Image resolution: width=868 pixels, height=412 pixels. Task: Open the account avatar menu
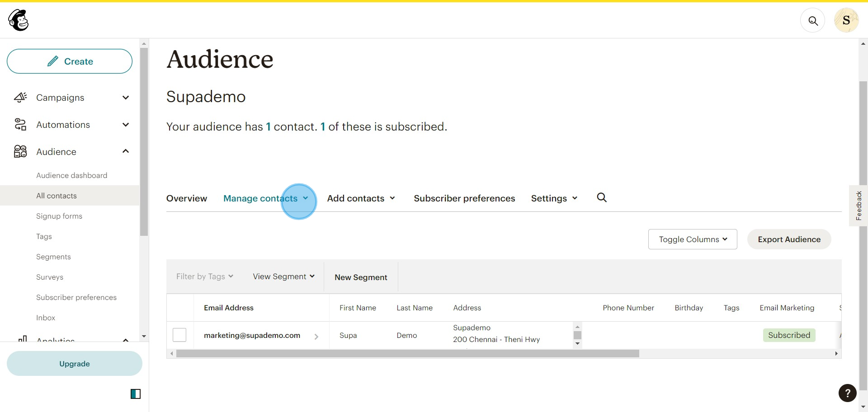[846, 20]
